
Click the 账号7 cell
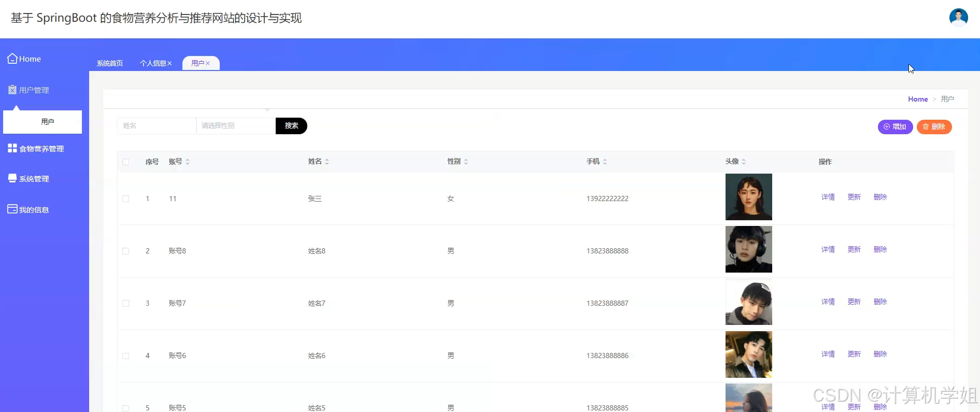177,303
